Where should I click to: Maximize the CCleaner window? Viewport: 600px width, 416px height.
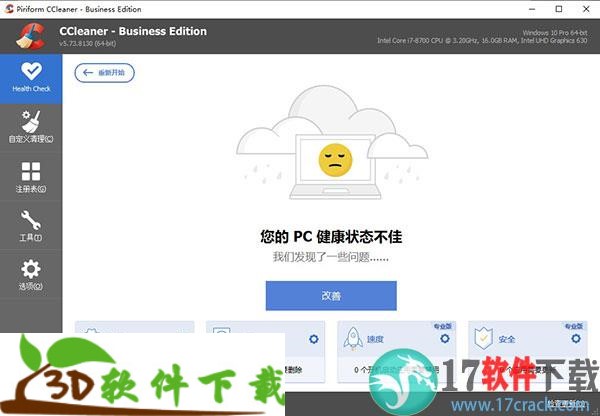559,9
